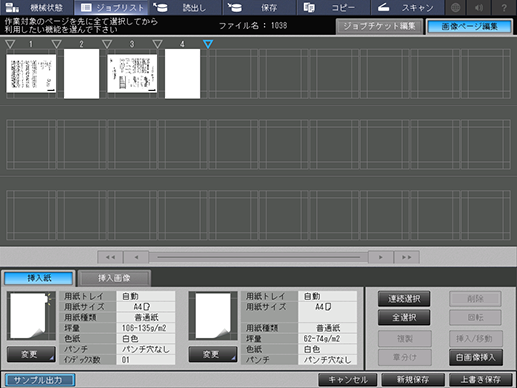Switch to the ジョブリスト tab
The height and width of the screenshot is (388, 517).
tap(111, 7)
